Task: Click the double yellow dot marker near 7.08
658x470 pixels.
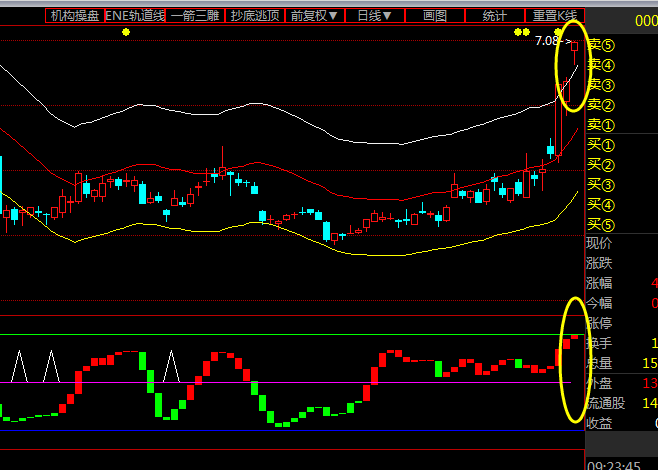Action: point(521,32)
